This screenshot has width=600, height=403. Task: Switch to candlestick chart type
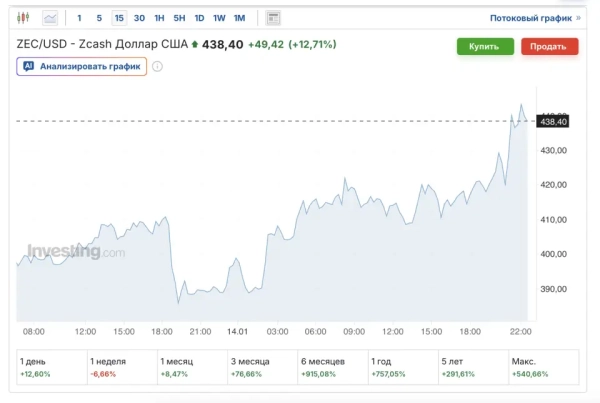click(24, 18)
